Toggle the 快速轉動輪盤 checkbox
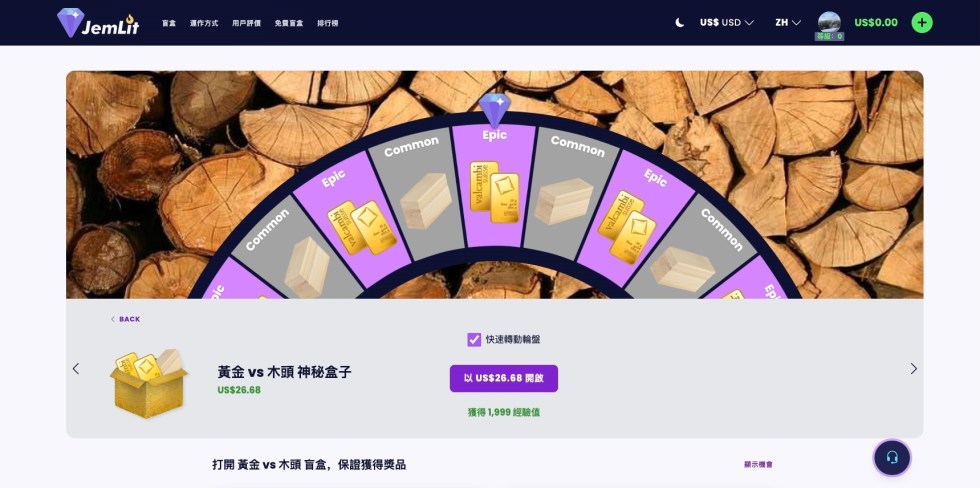Image resolution: width=980 pixels, height=488 pixels. pos(474,339)
